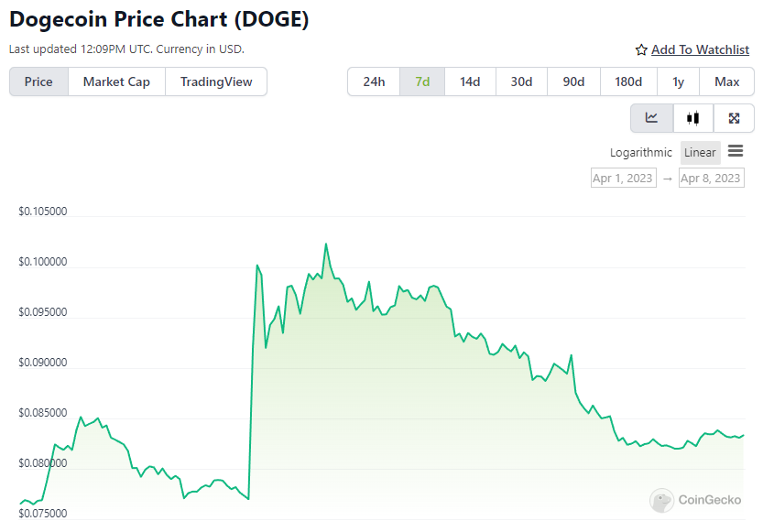Click the $0.105000 axis label
The width and height of the screenshot is (763, 532).
43,212
